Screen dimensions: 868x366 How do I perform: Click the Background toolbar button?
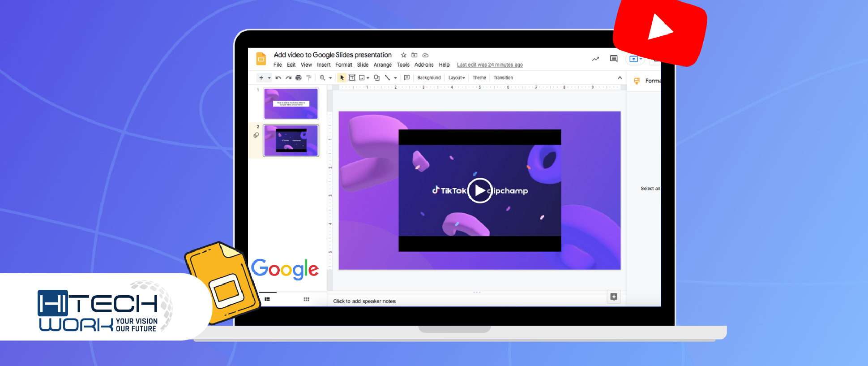click(x=429, y=78)
